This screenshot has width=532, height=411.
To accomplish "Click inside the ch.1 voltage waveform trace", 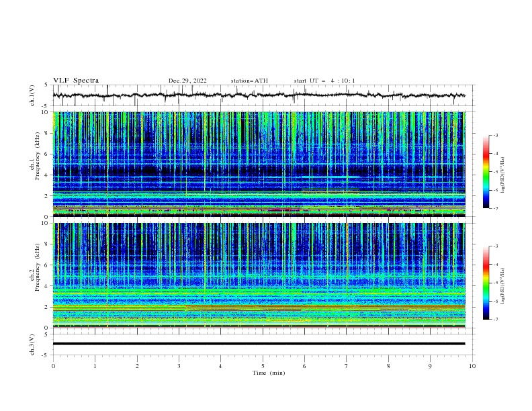I will (259, 95).
